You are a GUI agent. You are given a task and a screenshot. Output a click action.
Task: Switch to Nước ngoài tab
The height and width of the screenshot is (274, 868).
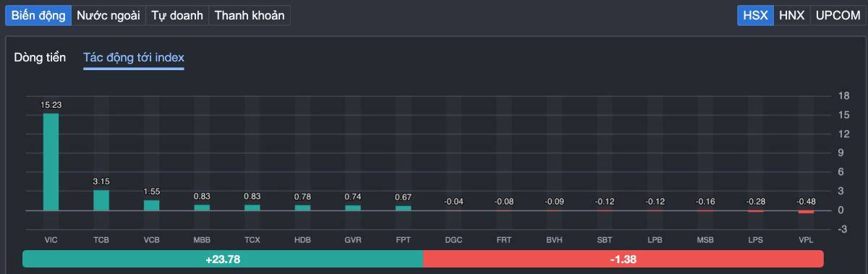tap(109, 15)
